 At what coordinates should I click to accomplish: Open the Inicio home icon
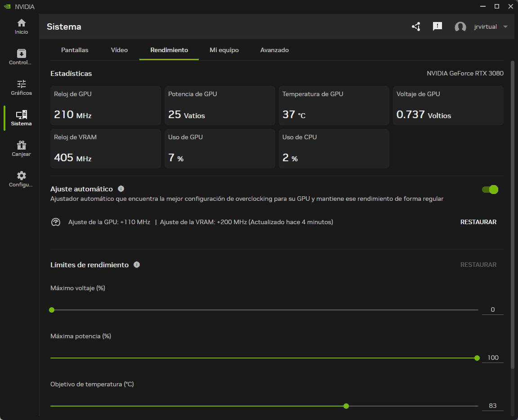point(21,23)
